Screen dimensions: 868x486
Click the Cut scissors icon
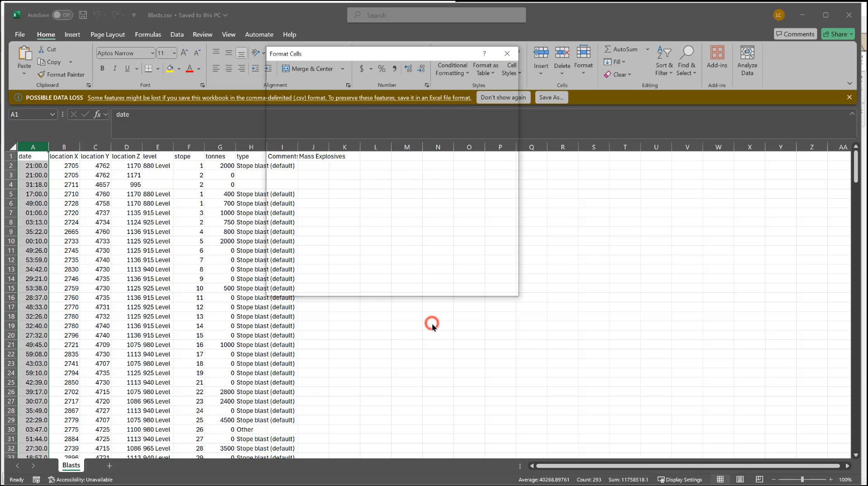(x=42, y=49)
